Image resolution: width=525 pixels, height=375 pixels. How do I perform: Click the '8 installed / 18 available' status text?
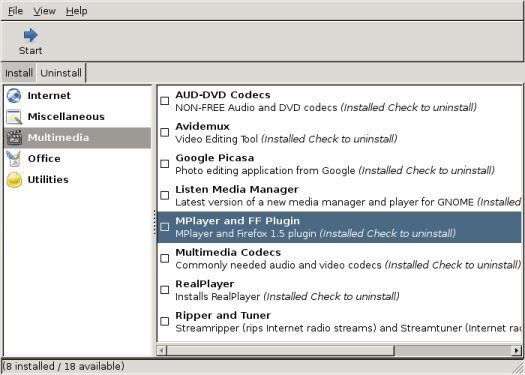pyautogui.click(x=64, y=366)
